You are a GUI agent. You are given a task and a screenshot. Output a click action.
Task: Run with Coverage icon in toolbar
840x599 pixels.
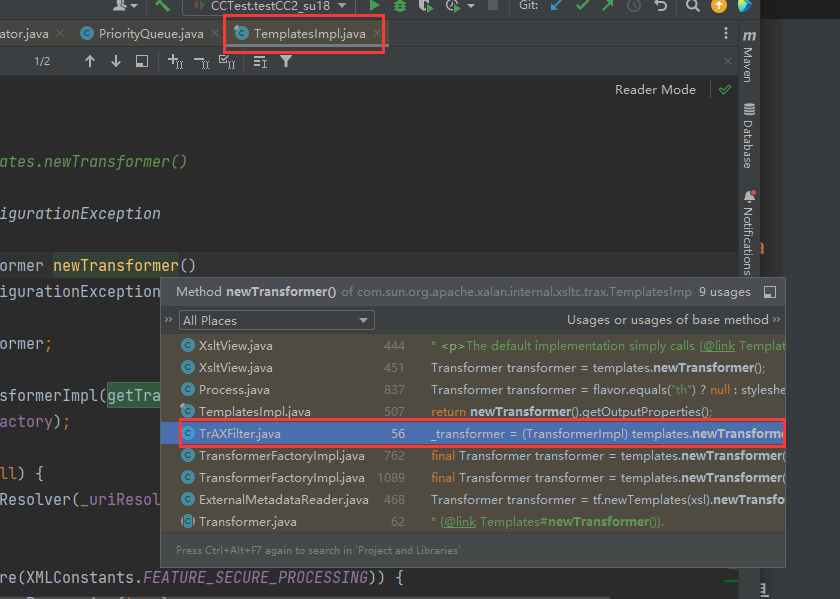pos(425,6)
